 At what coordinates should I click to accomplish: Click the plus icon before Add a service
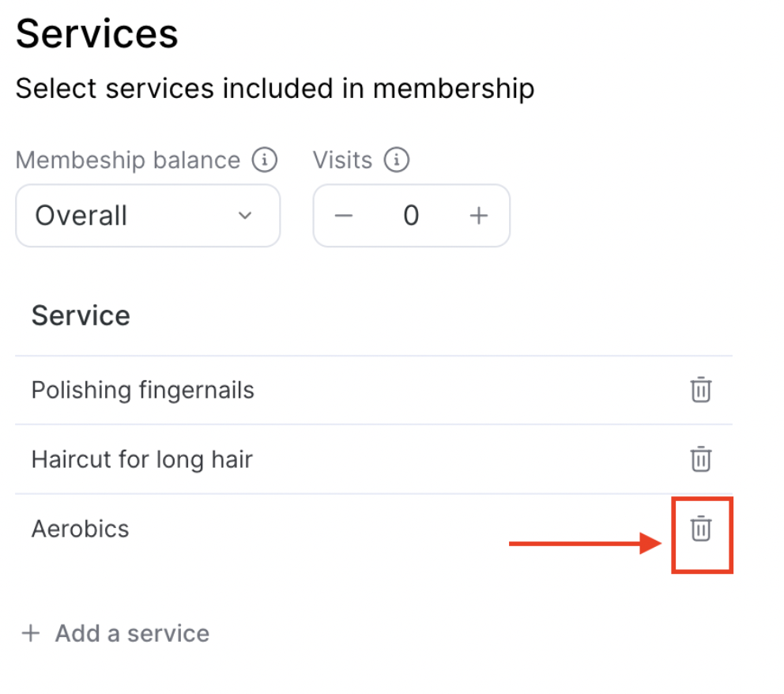(31, 633)
